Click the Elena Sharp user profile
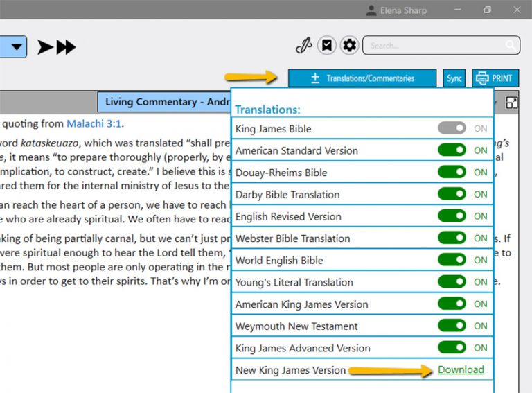This screenshot has height=393, width=532. pos(397,10)
